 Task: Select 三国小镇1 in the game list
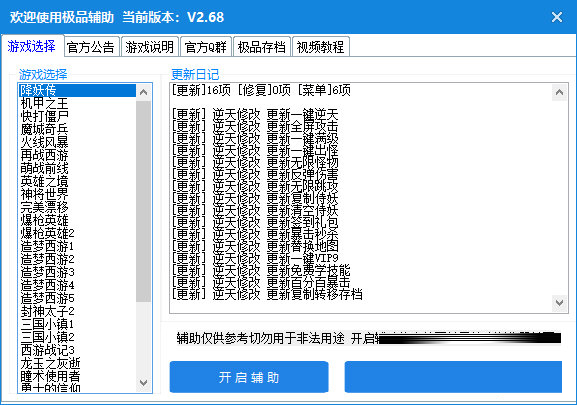point(77,324)
